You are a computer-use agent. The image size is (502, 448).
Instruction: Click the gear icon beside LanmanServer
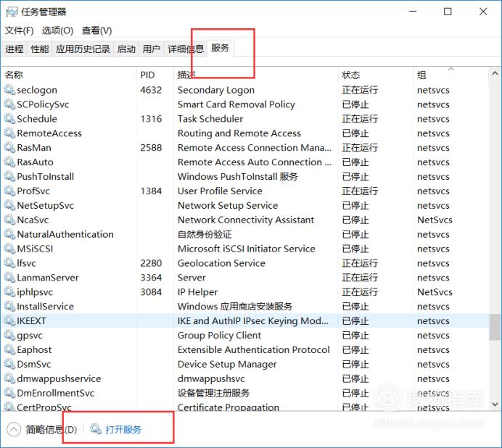click(x=9, y=278)
